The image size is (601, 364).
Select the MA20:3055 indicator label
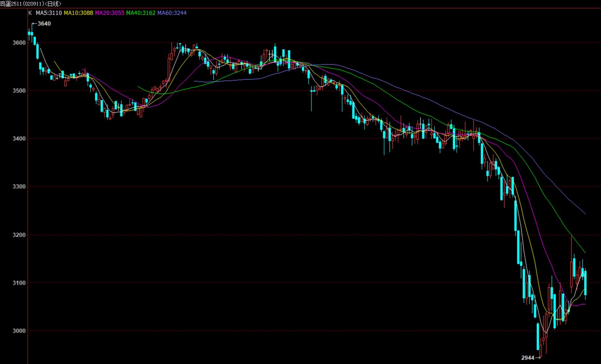[x=110, y=13]
